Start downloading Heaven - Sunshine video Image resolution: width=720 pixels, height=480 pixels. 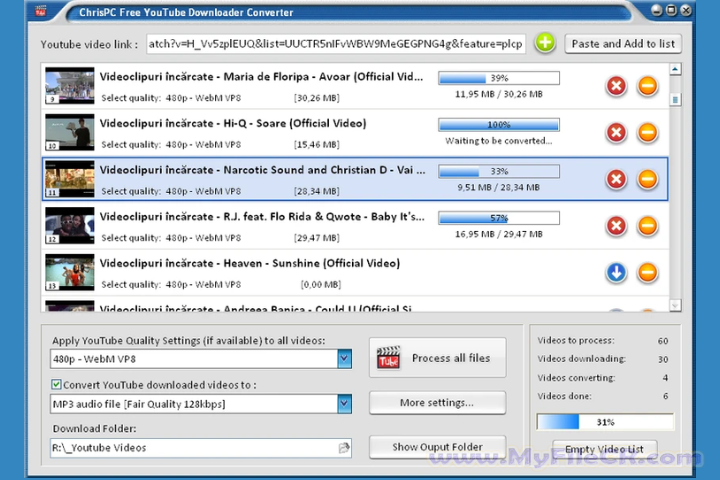click(x=616, y=272)
